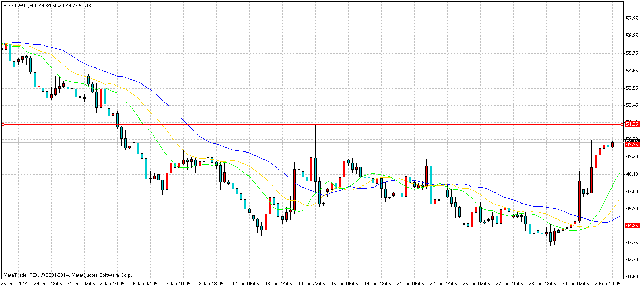Select the red 44.85 price level label

632,226
